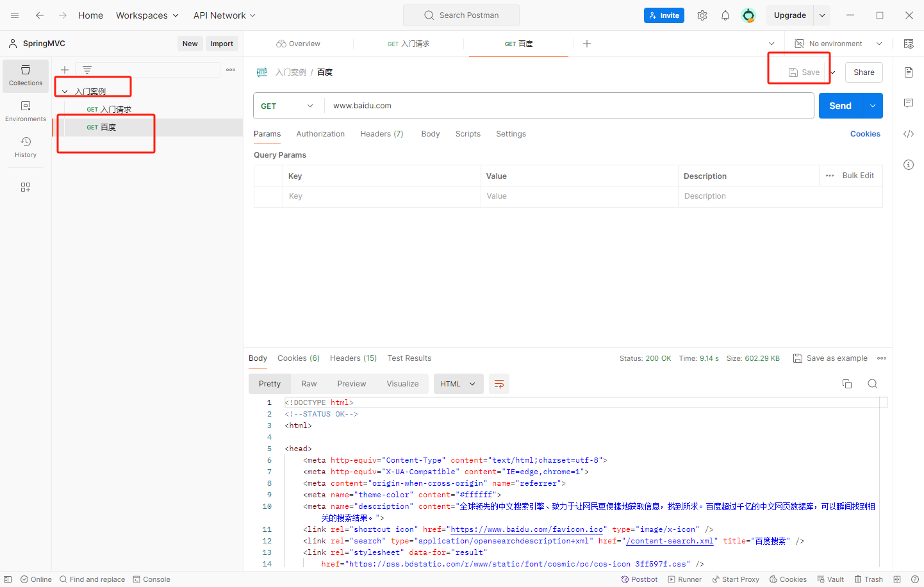The width and height of the screenshot is (924, 587).
Task: Open the request Headers (7) tab
Action: tap(382, 134)
